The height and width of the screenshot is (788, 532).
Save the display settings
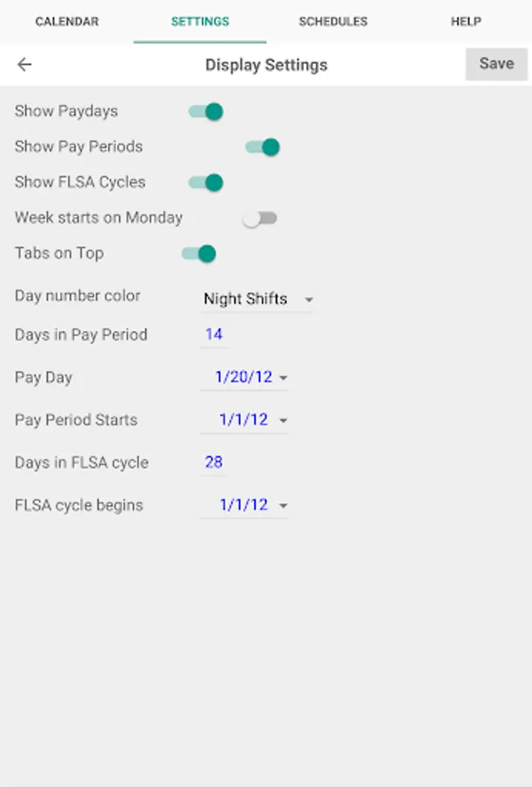(x=496, y=64)
